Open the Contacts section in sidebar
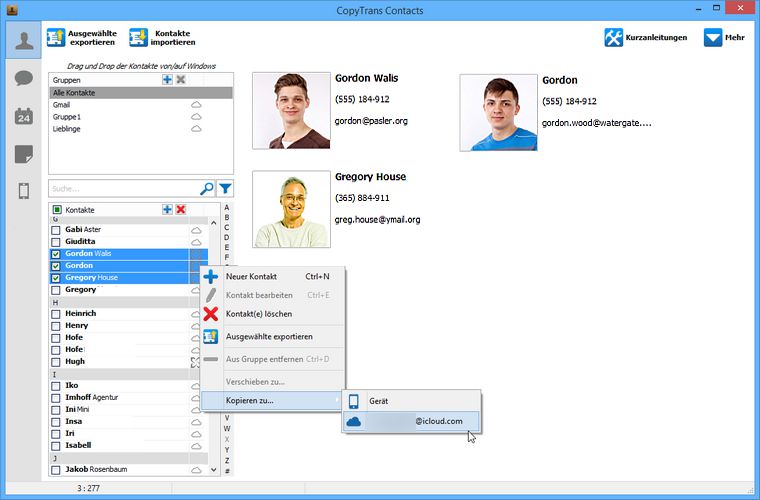The width and height of the screenshot is (760, 500). (x=24, y=40)
